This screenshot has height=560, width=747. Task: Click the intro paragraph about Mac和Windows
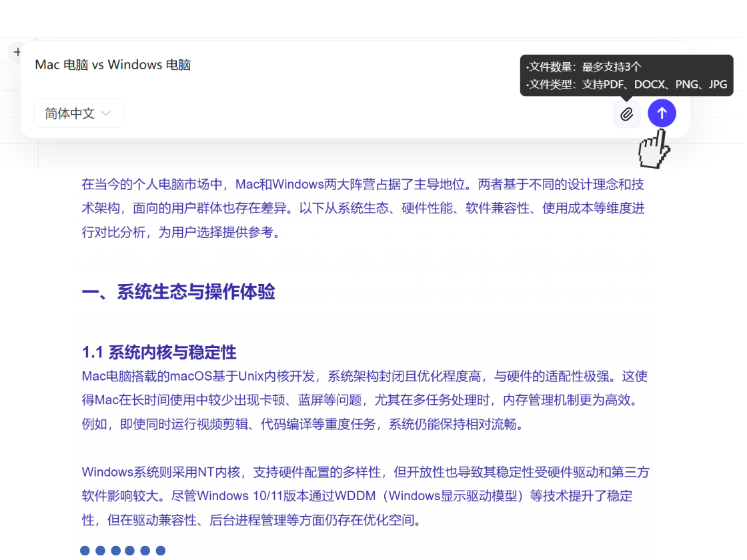point(363,208)
